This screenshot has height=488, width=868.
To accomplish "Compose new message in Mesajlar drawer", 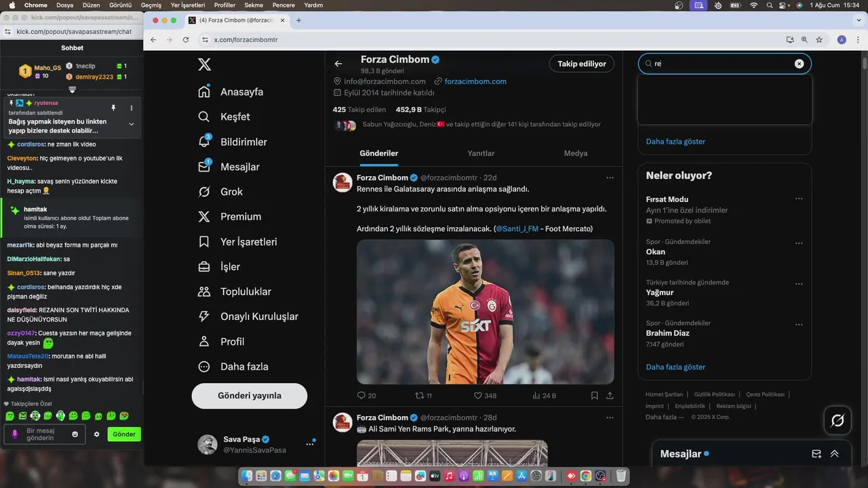I will 816,454.
